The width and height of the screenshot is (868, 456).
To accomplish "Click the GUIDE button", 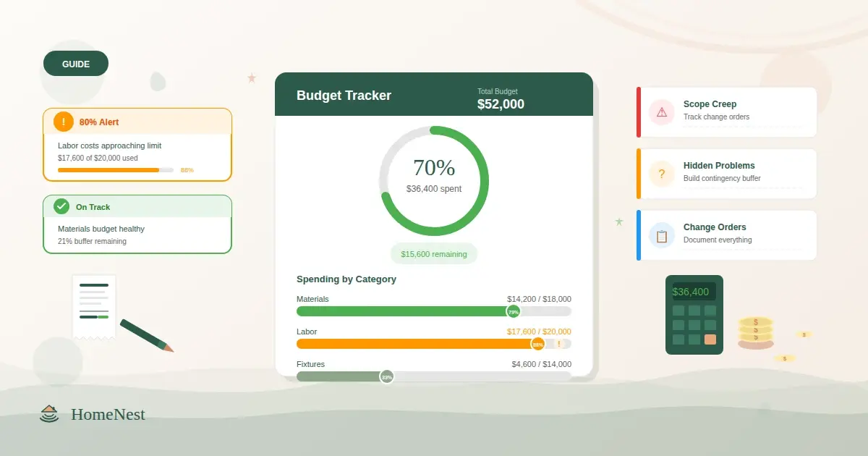I will pyautogui.click(x=75, y=63).
